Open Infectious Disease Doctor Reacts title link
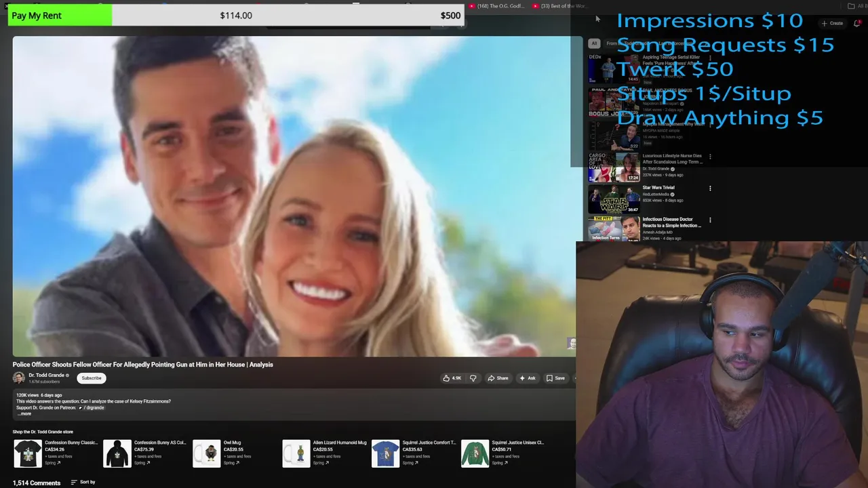This screenshot has height=488, width=868. 672,222
